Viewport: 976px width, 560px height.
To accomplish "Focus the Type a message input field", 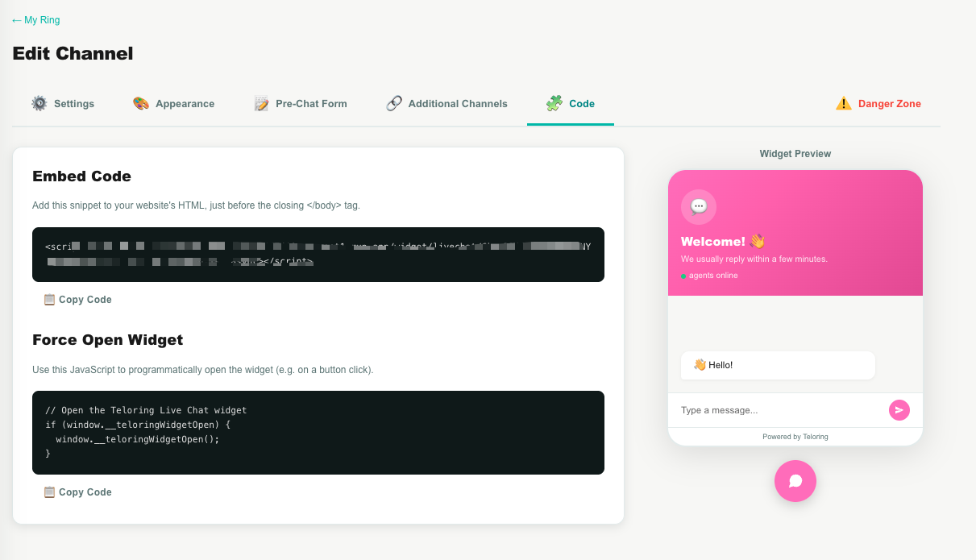I will click(x=780, y=410).
